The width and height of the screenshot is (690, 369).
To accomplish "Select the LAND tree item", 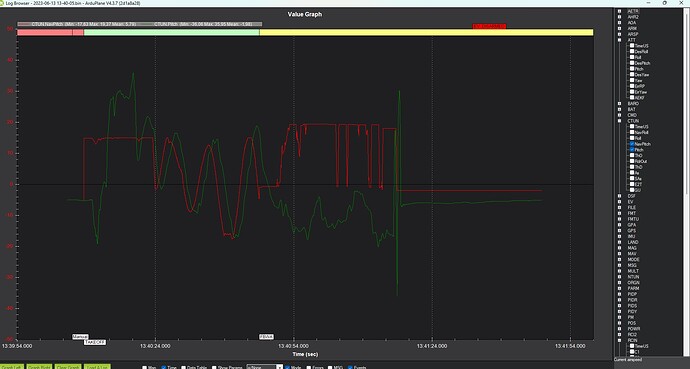I will (x=632, y=242).
